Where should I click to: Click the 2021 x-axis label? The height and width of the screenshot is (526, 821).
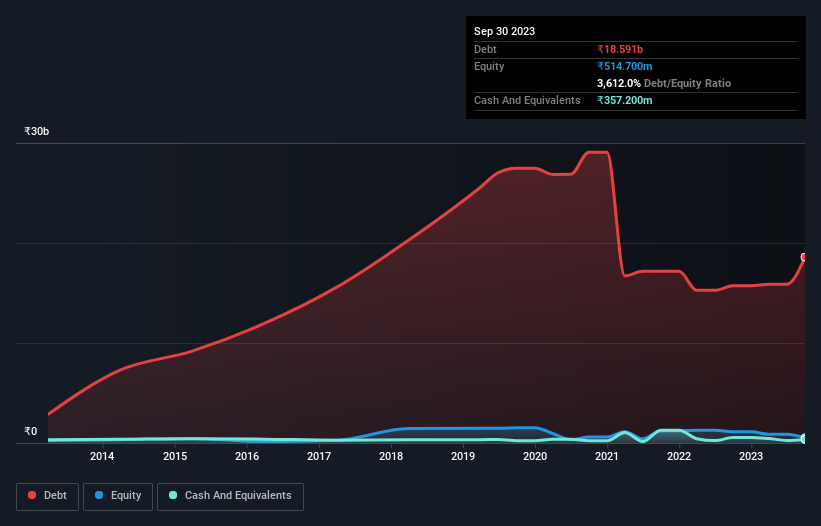click(x=607, y=456)
